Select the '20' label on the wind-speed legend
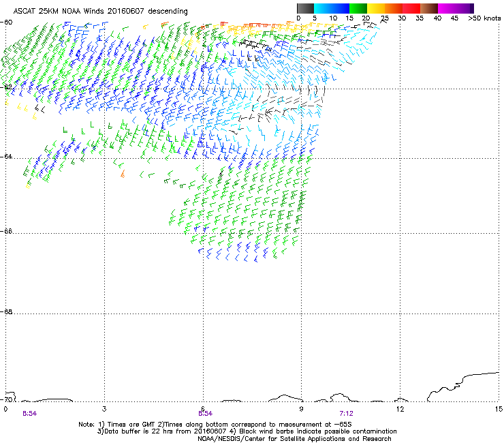This screenshot has width=504, height=443. click(366, 18)
